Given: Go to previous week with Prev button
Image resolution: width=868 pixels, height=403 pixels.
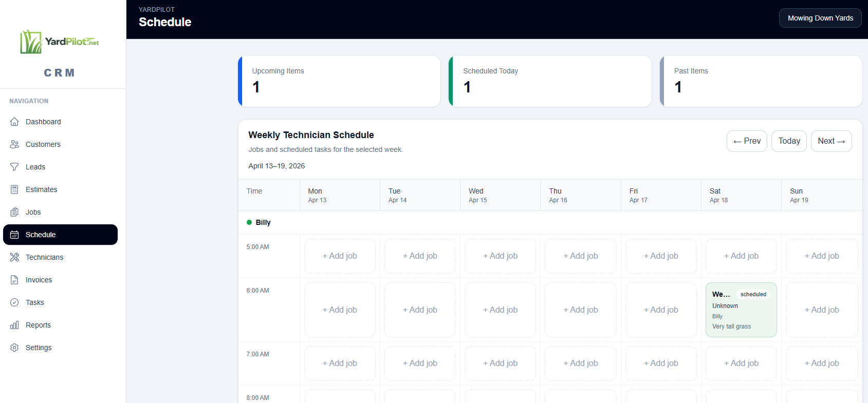Looking at the screenshot, I should pos(746,141).
